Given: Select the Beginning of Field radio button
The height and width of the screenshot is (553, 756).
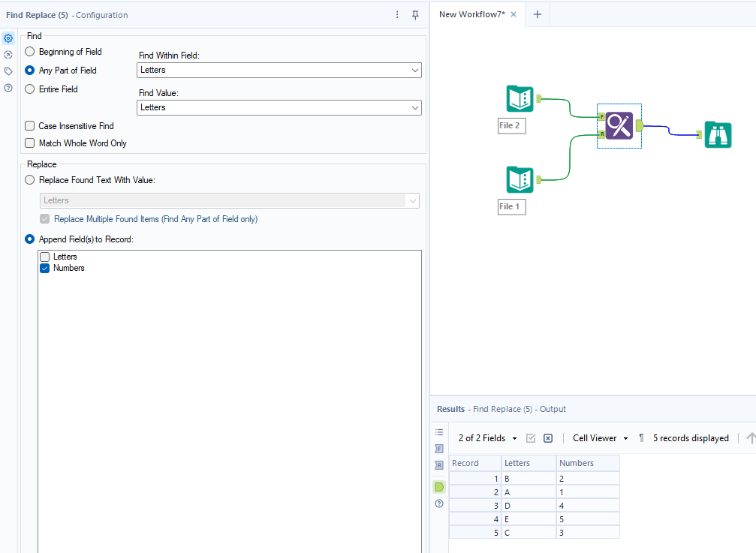Looking at the screenshot, I should point(29,51).
